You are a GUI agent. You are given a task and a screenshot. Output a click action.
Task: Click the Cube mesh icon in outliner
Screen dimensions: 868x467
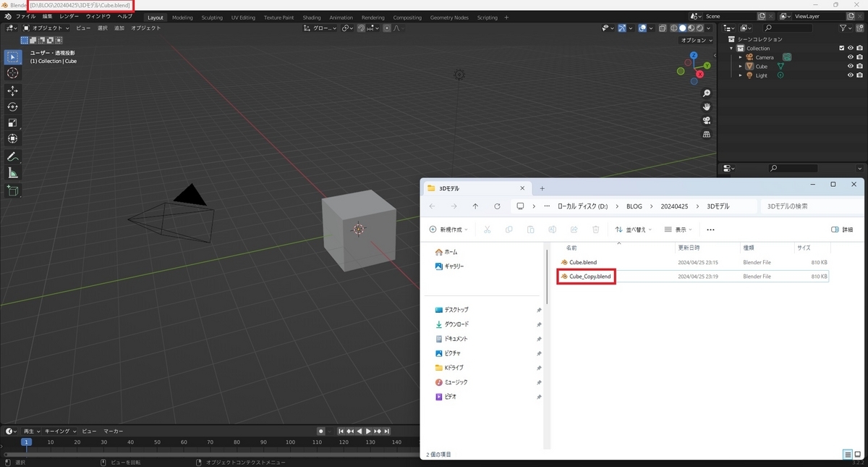point(749,66)
